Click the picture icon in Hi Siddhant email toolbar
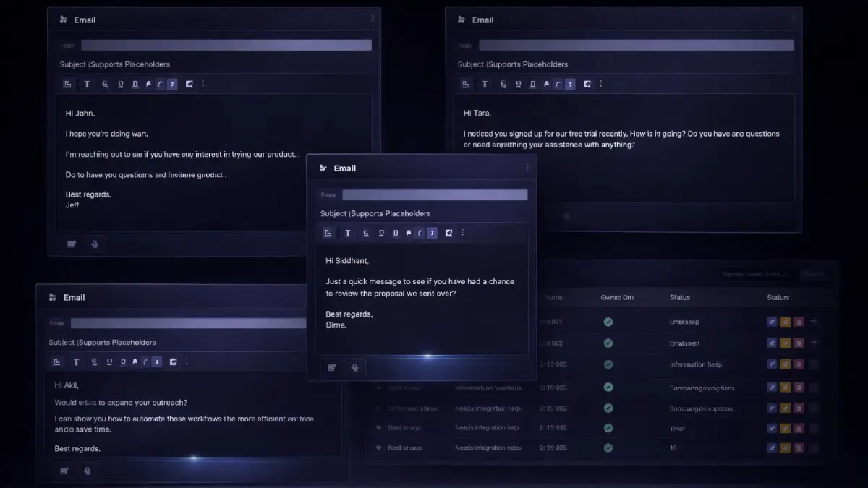Screen dimensions: 868x488 pos(448,233)
